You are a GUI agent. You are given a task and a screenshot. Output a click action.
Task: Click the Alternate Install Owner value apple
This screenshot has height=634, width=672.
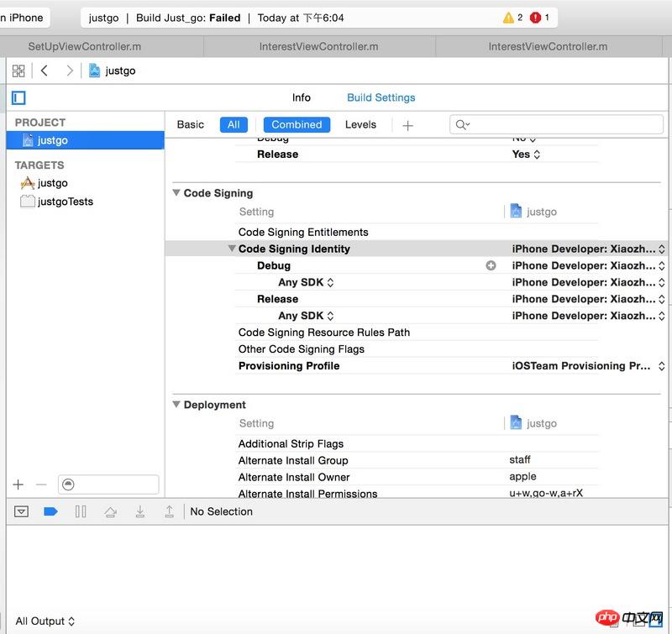[x=522, y=477]
